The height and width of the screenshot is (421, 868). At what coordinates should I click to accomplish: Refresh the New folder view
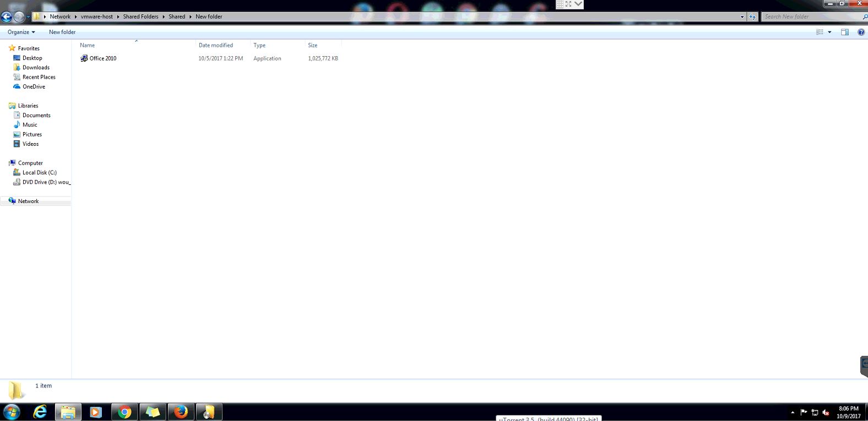click(753, 17)
